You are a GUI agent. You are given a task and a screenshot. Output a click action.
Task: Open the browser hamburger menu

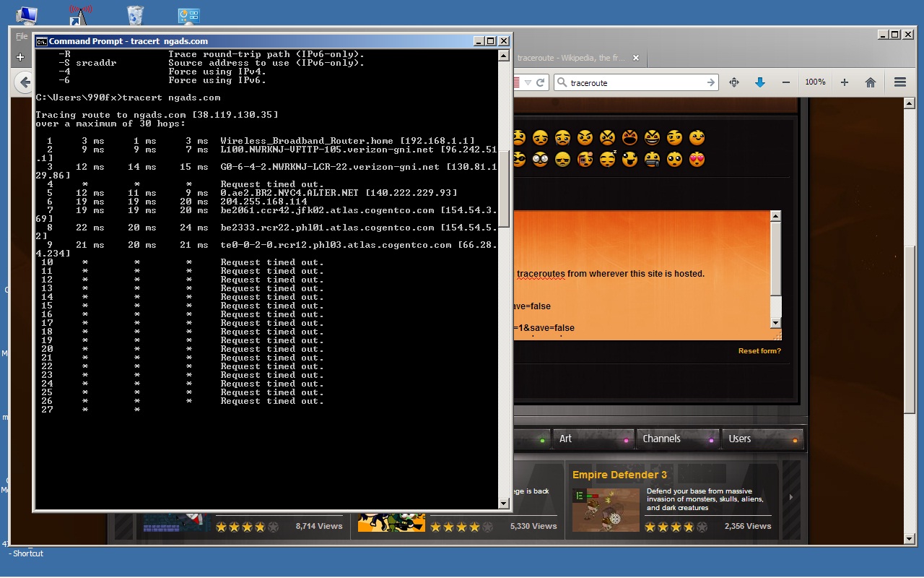pos(899,82)
